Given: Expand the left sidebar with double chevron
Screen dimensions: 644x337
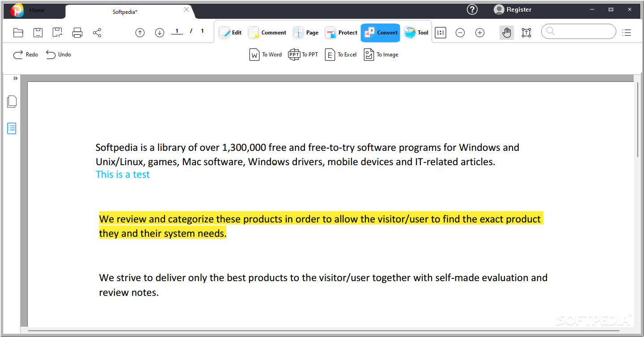Looking at the screenshot, I should [15, 78].
